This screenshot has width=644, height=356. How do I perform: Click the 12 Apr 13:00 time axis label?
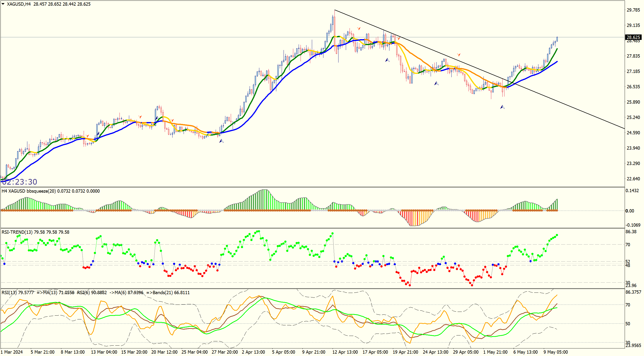point(345,352)
